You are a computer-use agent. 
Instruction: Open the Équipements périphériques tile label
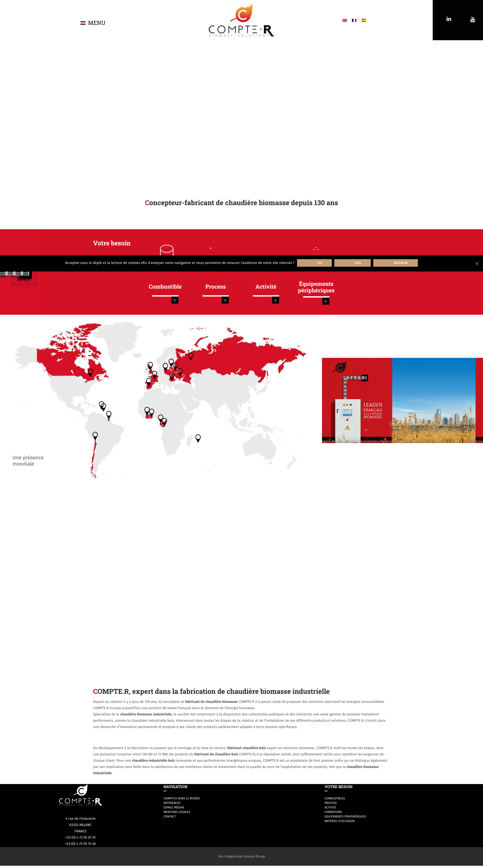pyautogui.click(x=316, y=287)
